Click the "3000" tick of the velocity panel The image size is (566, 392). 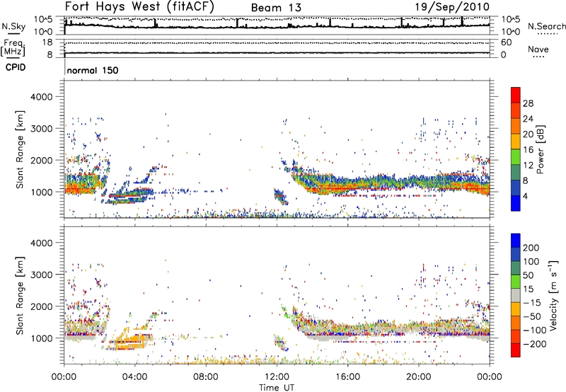(42, 275)
